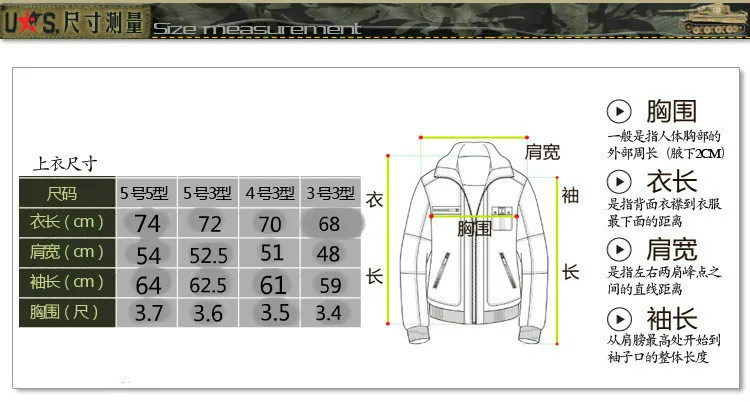The width and height of the screenshot is (750, 402).
Task: Select the 5号5型 size column header
Action: 146,193
